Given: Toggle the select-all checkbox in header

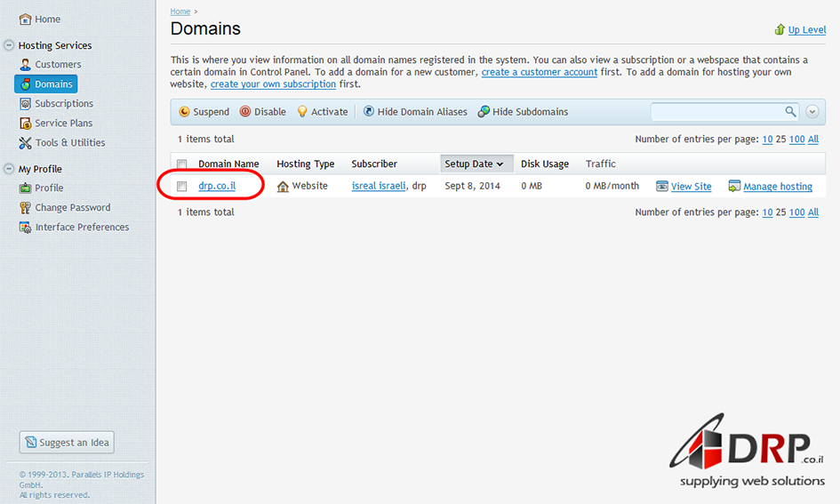Looking at the screenshot, I should 182,164.
